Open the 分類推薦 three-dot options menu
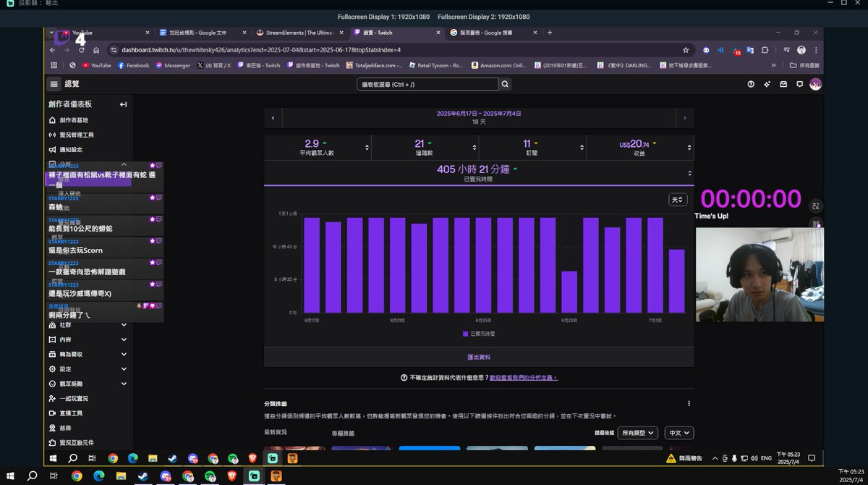Viewport: 868px width, 485px height. (x=689, y=403)
